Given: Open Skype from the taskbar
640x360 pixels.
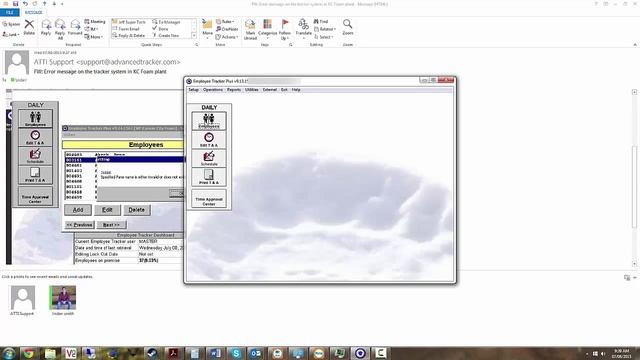Looking at the screenshot, I should [x=236, y=353].
